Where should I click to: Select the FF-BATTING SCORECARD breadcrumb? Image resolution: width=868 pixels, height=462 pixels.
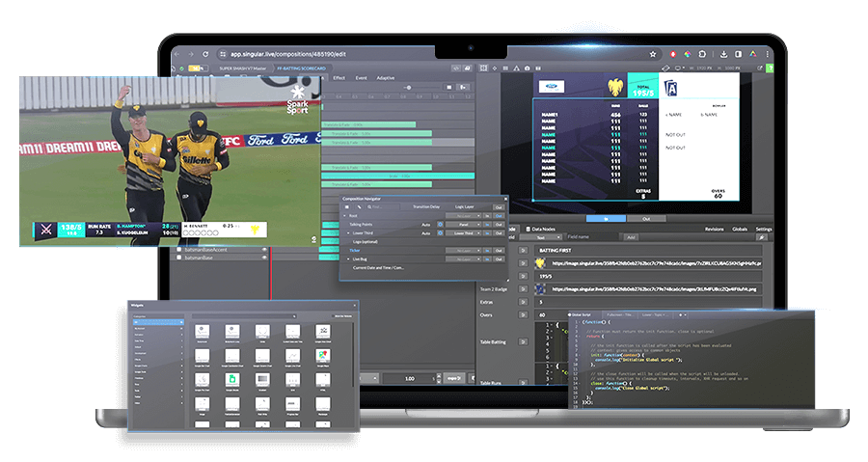(301, 68)
